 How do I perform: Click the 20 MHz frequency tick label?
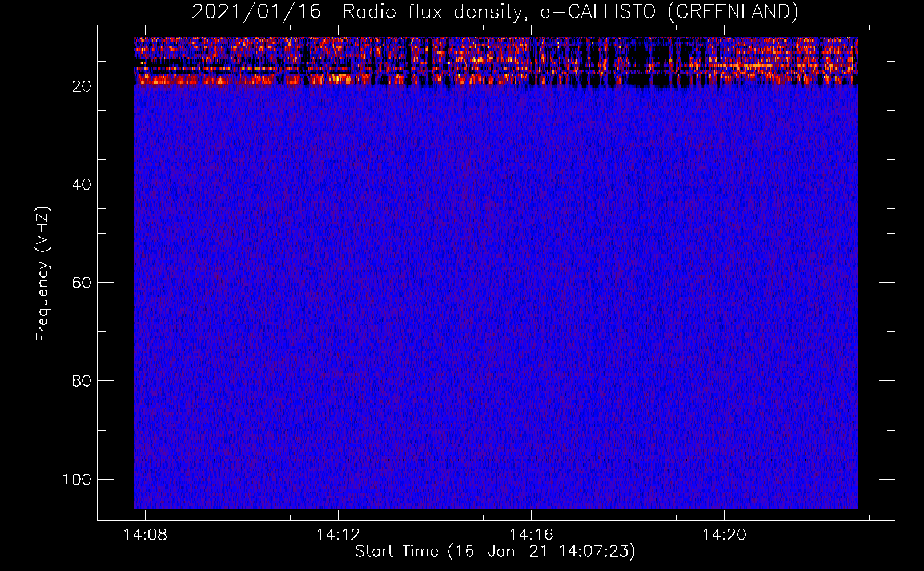click(x=82, y=86)
